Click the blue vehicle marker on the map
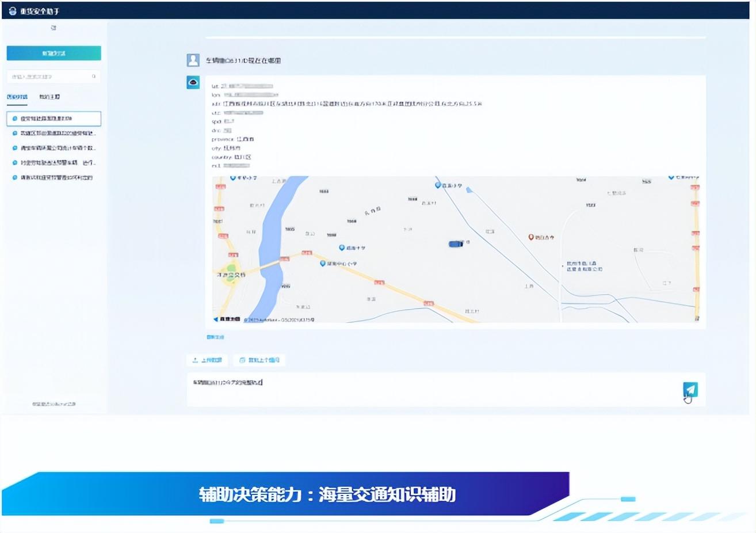The image size is (756, 533). pos(456,244)
